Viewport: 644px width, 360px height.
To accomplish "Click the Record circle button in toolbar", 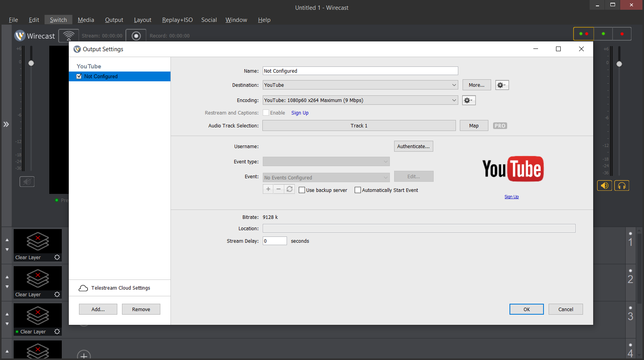I will (136, 36).
